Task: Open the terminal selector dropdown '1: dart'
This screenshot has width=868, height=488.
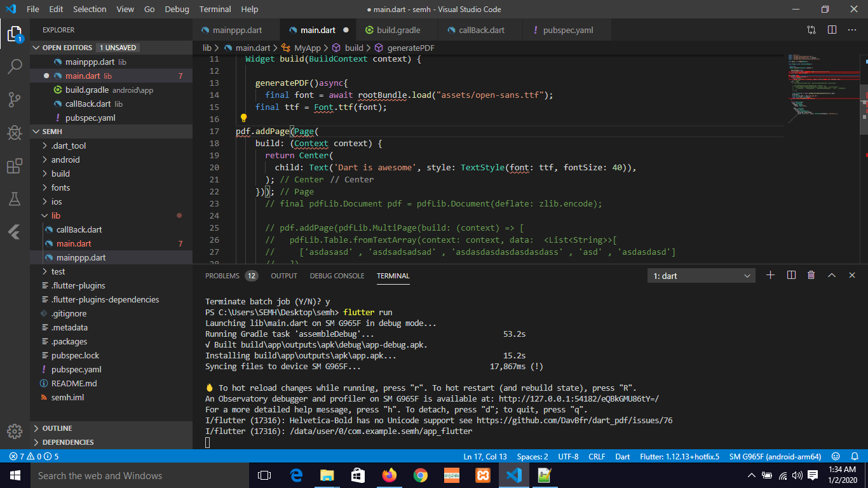Action: pyautogui.click(x=702, y=276)
